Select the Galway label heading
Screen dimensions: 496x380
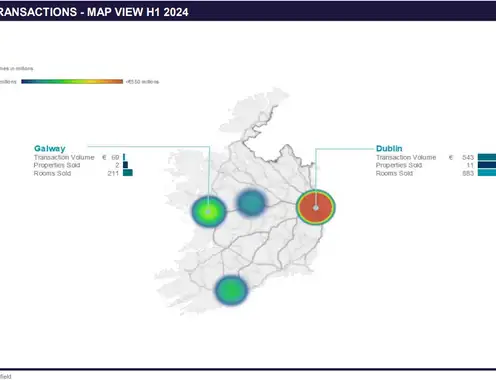pyautogui.click(x=50, y=148)
